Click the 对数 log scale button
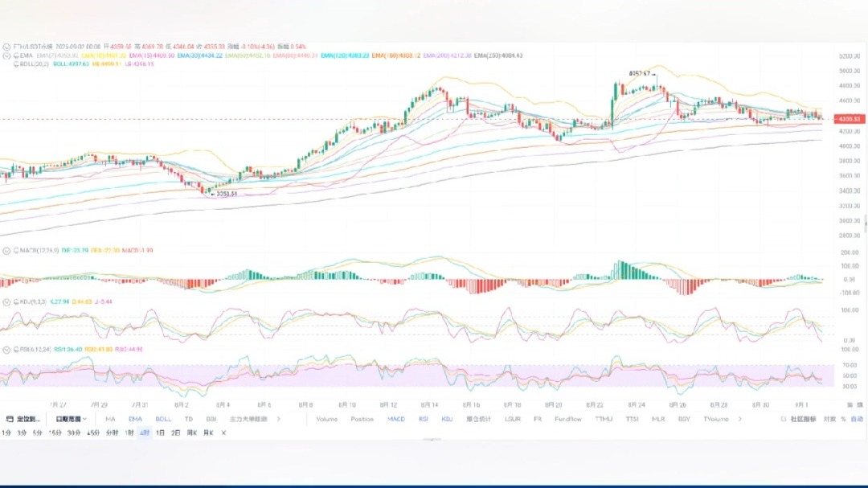 829,419
